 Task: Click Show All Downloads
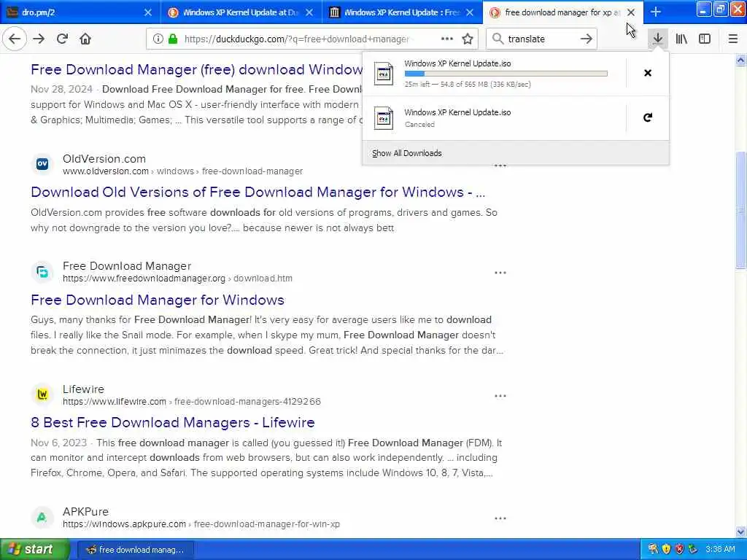pos(407,153)
